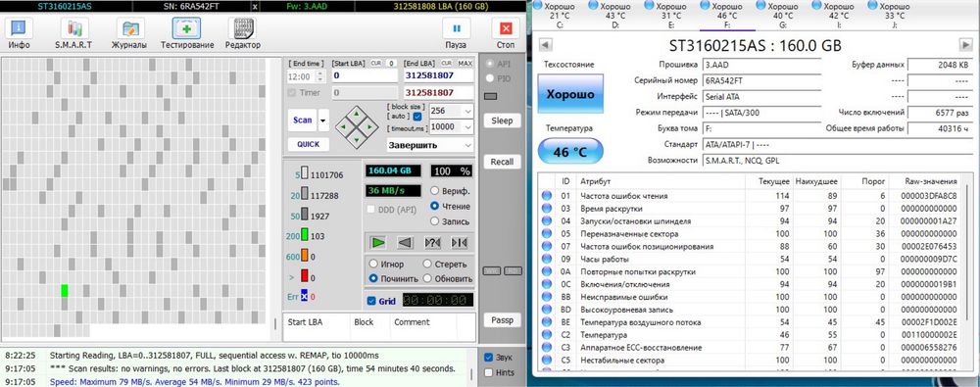
Task: Select drive I: tab in CrystalDiskInfo
Action: pos(838,15)
